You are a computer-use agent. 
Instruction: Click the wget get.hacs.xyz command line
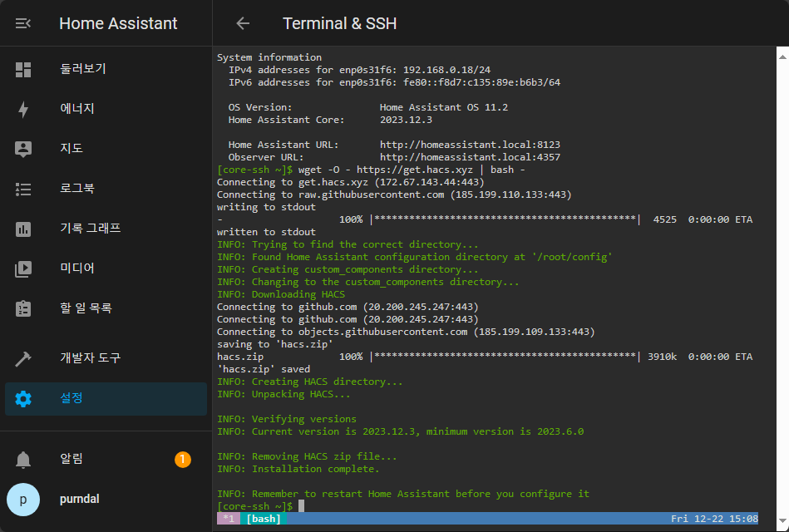412,170
